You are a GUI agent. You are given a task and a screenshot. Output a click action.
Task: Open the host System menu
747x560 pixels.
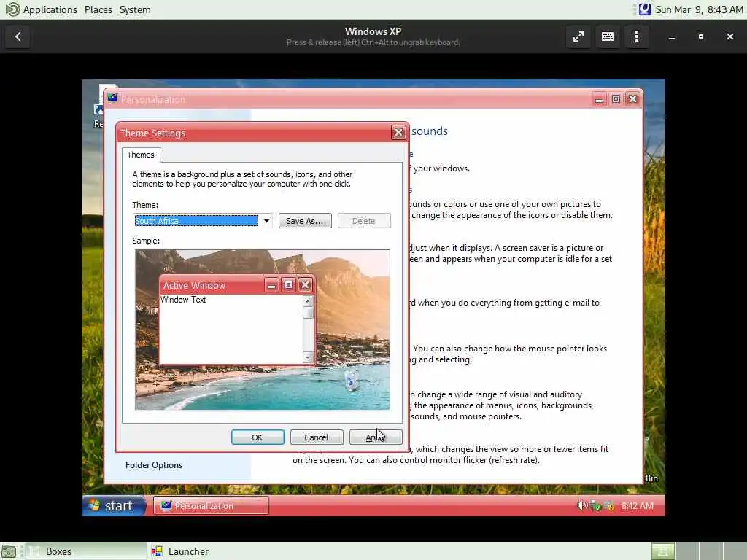[135, 9]
